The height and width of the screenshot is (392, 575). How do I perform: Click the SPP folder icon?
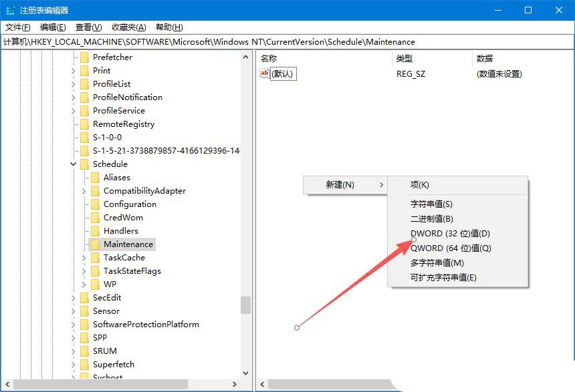[x=84, y=338]
